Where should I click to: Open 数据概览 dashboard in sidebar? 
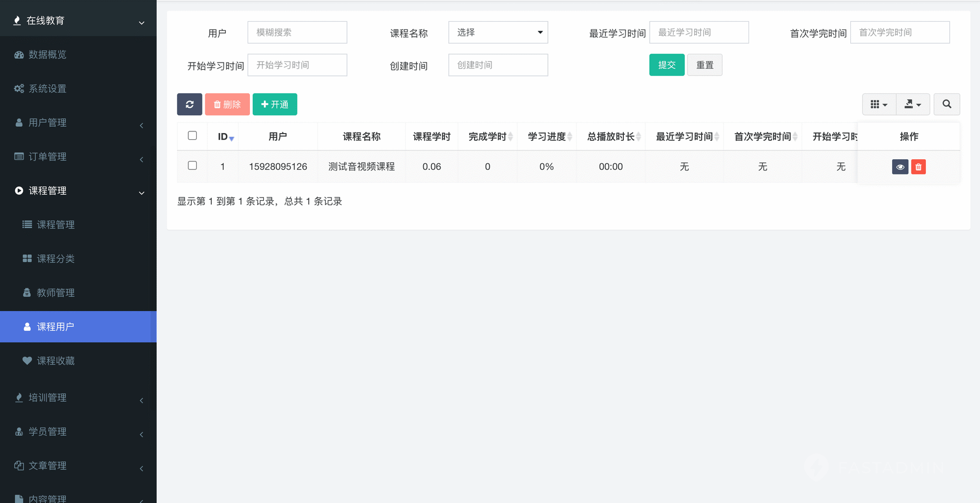point(48,55)
